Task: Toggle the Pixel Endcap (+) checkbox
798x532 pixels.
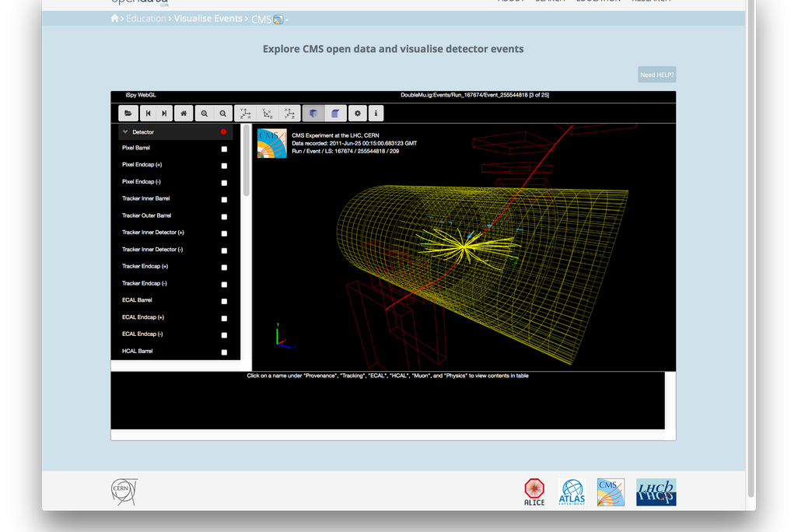Action: click(224, 166)
